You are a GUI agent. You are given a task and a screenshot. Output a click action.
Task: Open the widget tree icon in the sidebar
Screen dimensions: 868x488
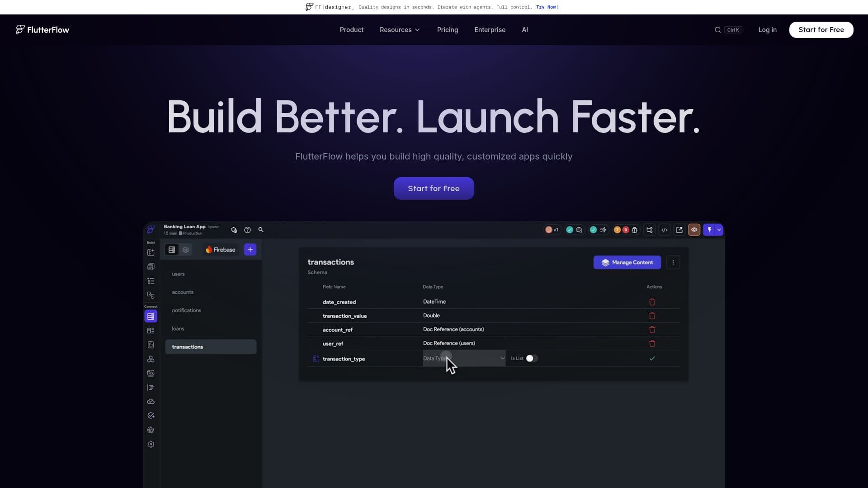pos(151,281)
